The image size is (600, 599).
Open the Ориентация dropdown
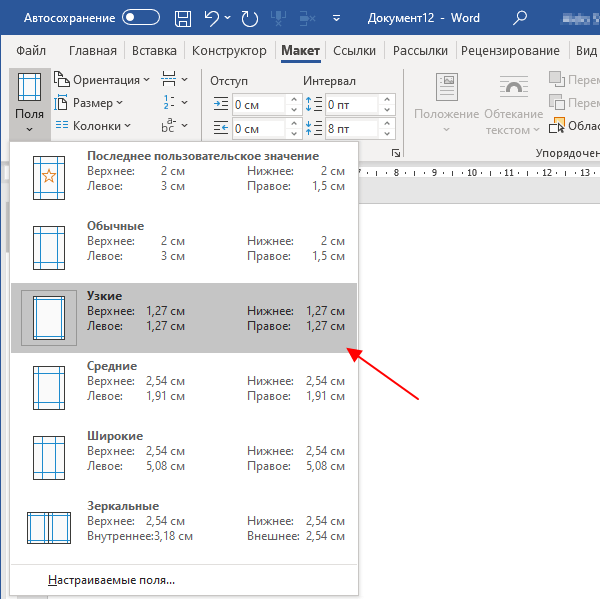102,80
